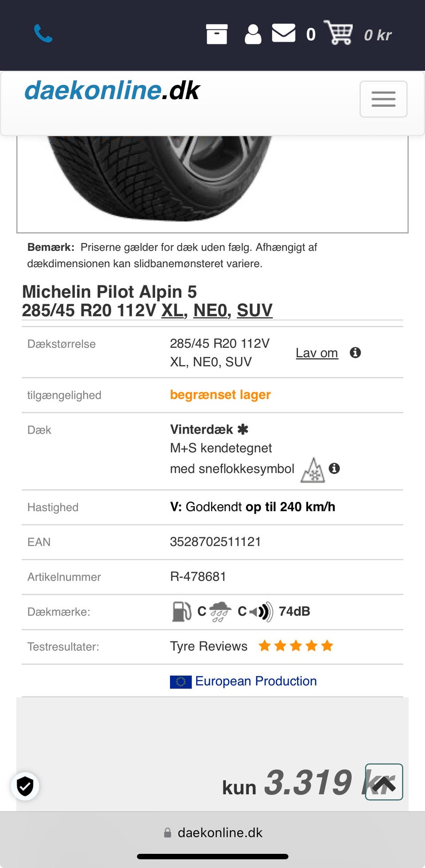Open the XL link in product title

(x=173, y=311)
